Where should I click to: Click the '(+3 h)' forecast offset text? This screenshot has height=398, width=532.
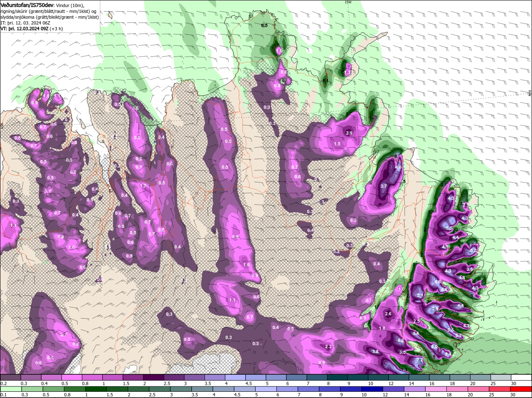[x=57, y=29]
